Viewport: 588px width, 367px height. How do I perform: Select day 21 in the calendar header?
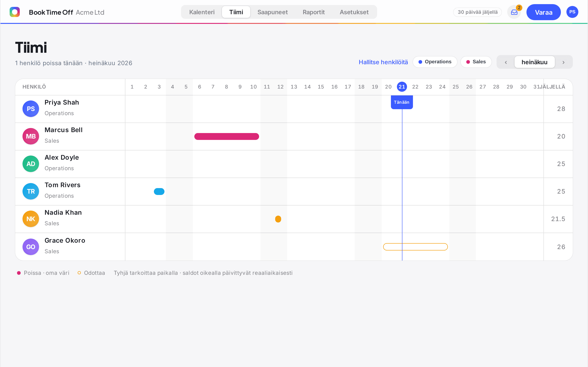click(x=402, y=87)
